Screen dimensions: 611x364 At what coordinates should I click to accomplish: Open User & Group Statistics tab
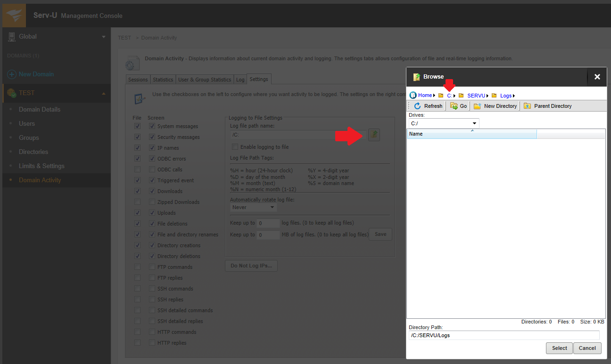[205, 80]
